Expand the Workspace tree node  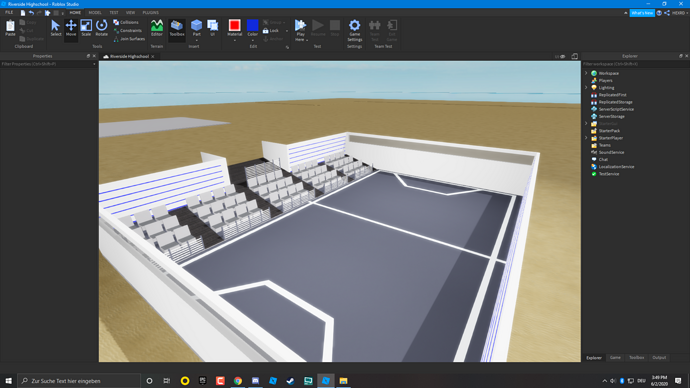pyautogui.click(x=586, y=73)
